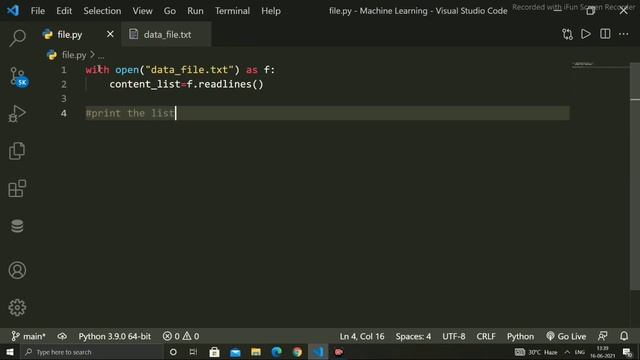Click Ln 4, Col 16 position indicator
This screenshot has width=640, height=360.
(x=362, y=336)
